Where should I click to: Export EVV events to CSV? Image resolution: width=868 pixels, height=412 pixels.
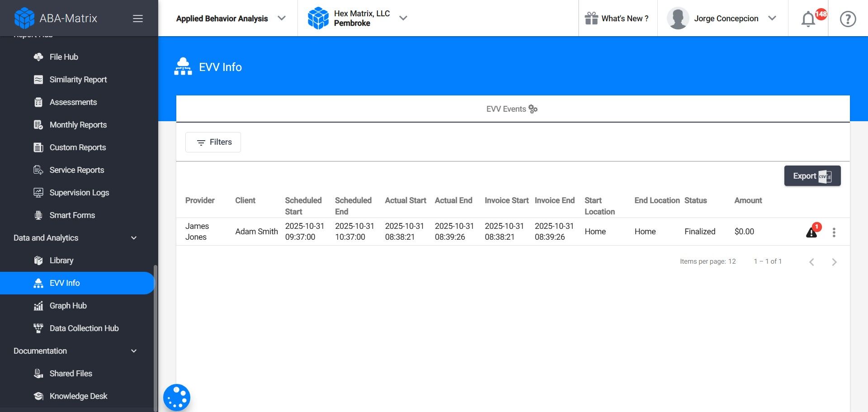point(812,176)
